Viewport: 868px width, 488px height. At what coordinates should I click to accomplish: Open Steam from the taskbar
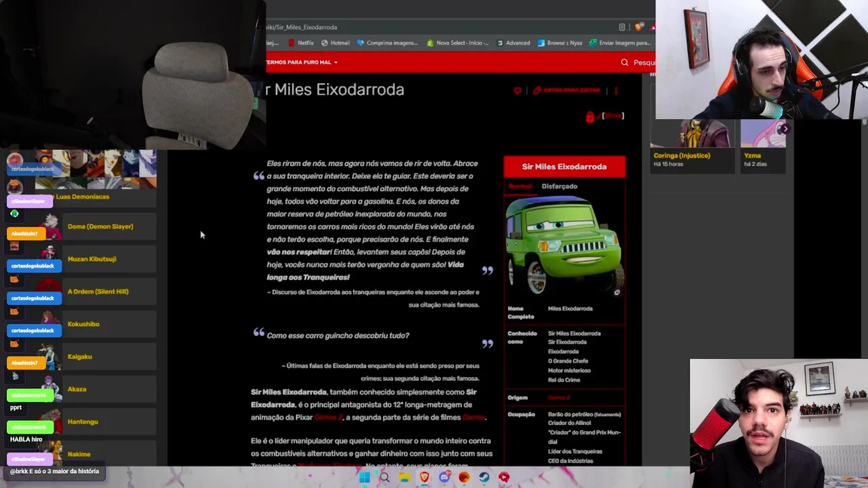484,477
